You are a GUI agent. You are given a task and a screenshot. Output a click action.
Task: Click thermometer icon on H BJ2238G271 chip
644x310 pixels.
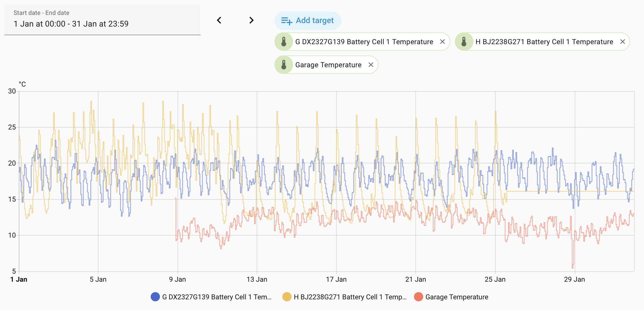pyautogui.click(x=464, y=42)
